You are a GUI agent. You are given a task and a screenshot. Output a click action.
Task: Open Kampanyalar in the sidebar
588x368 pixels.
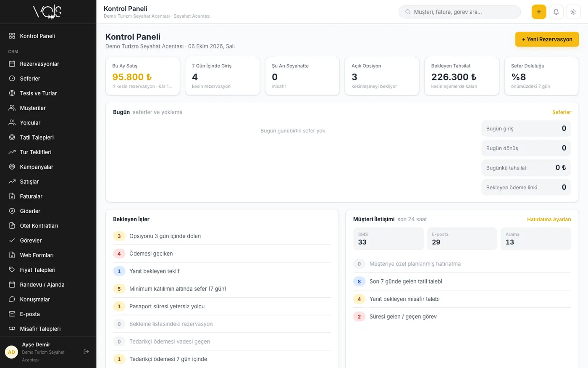coord(48,167)
